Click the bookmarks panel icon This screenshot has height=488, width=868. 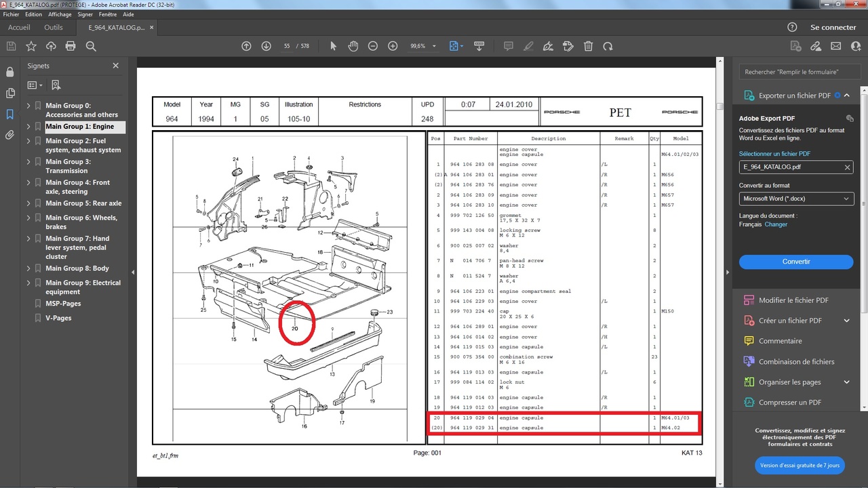(9, 114)
